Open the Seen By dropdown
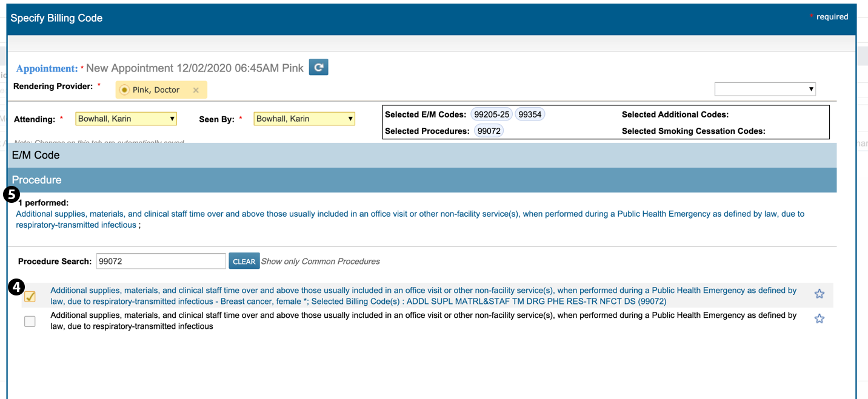Screen dimensions: 868x399 [x=304, y=119]
